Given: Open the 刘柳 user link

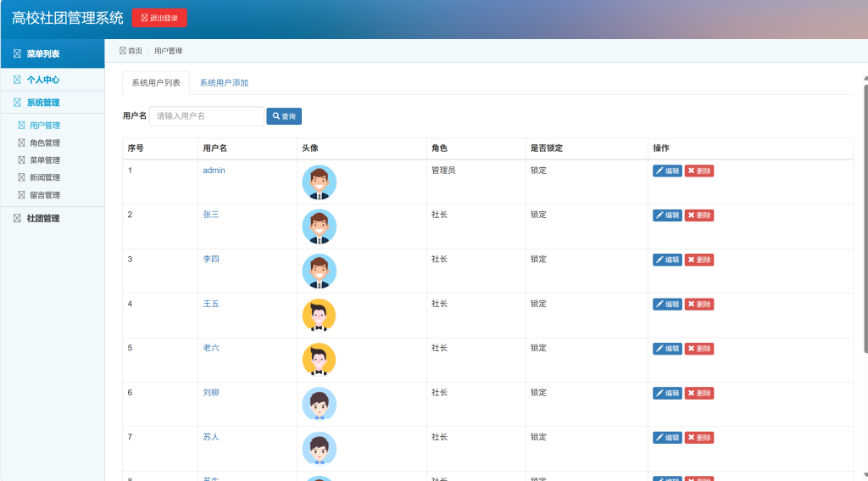Looking at the screenshot, I should pyautogui.click(x=211, y=393).
